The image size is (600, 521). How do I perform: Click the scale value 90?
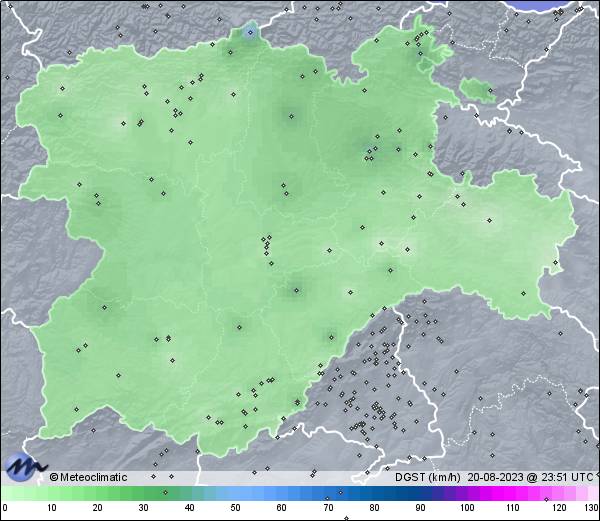coord(420,508)
